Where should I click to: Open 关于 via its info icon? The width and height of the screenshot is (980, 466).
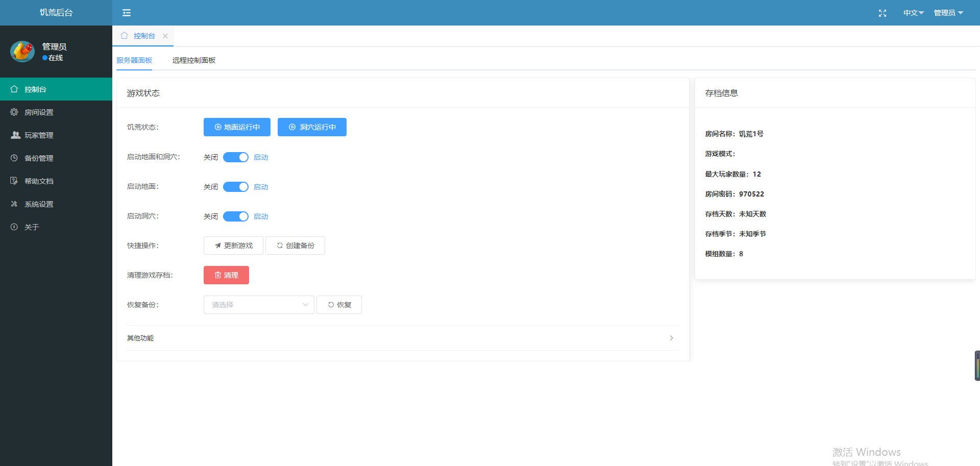point(14,227)
